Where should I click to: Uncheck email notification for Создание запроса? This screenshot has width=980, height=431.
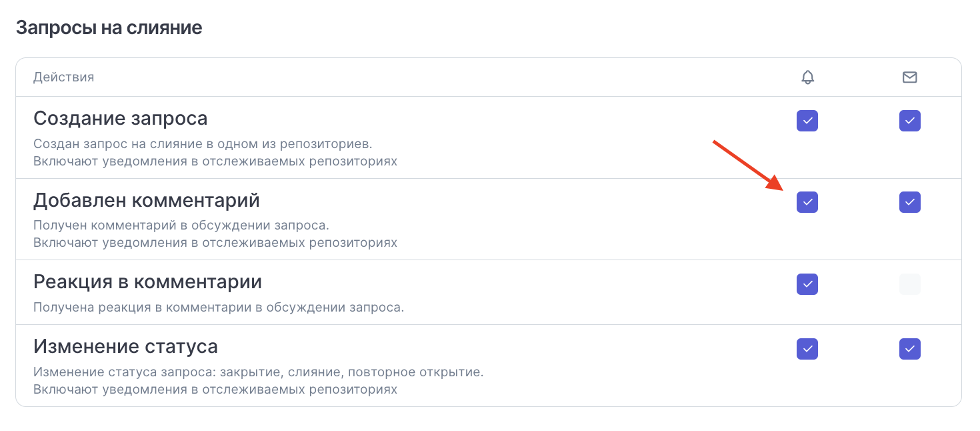click(910, 121)
